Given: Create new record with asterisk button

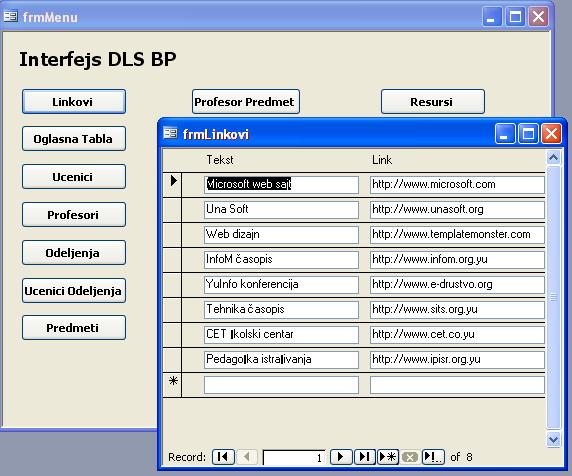Looking at the screenshot, I should pyautogui.click(x=387, y=457).
